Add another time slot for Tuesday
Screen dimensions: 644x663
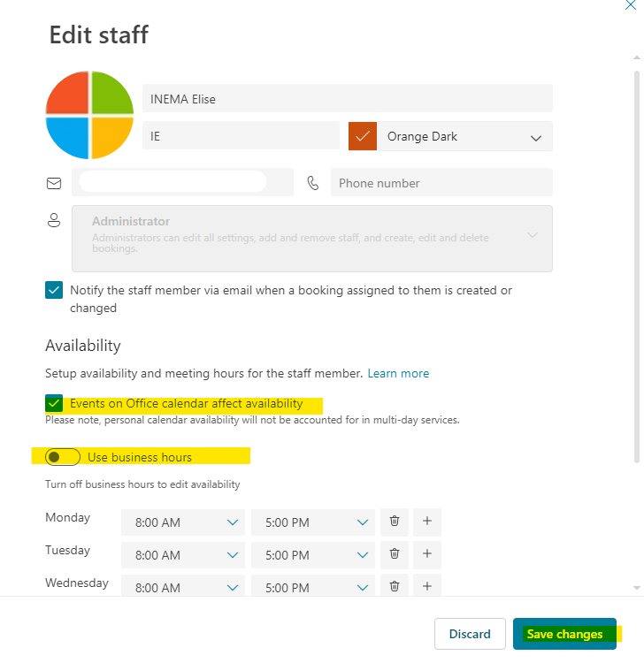[427, 554]
